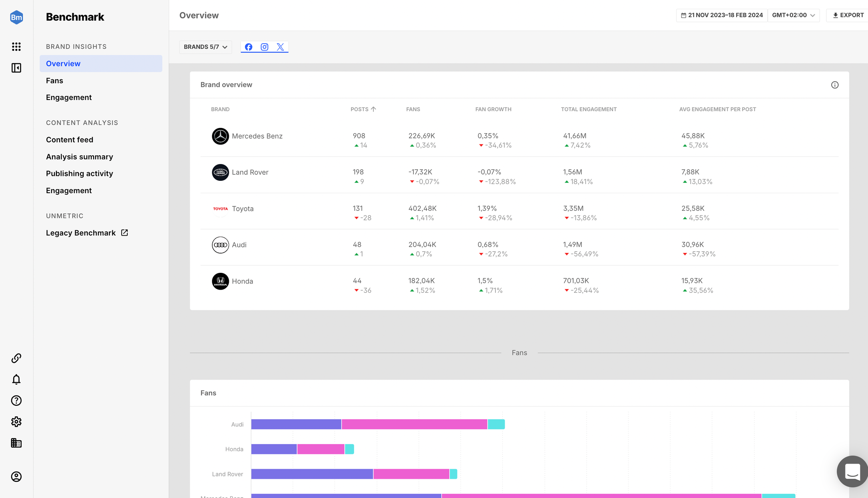This screenshot has height=498, width=868.
Task: Click the Honda brand name
Action: (243, 281)
